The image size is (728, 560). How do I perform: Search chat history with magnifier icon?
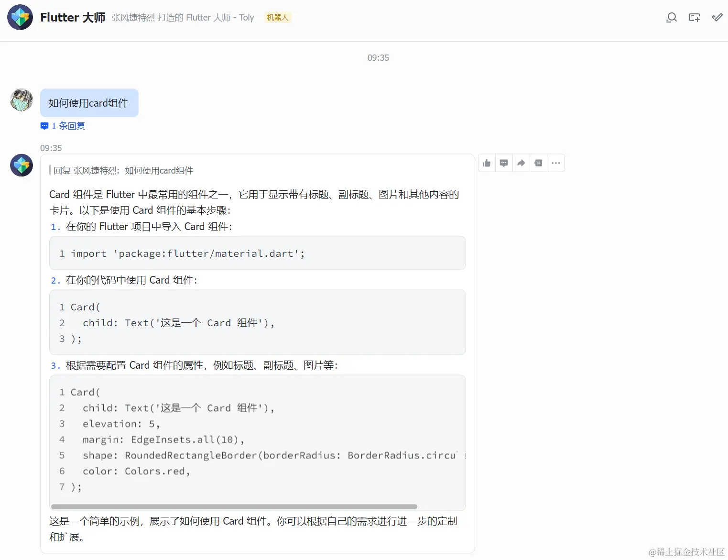click(x=672, y=18)
